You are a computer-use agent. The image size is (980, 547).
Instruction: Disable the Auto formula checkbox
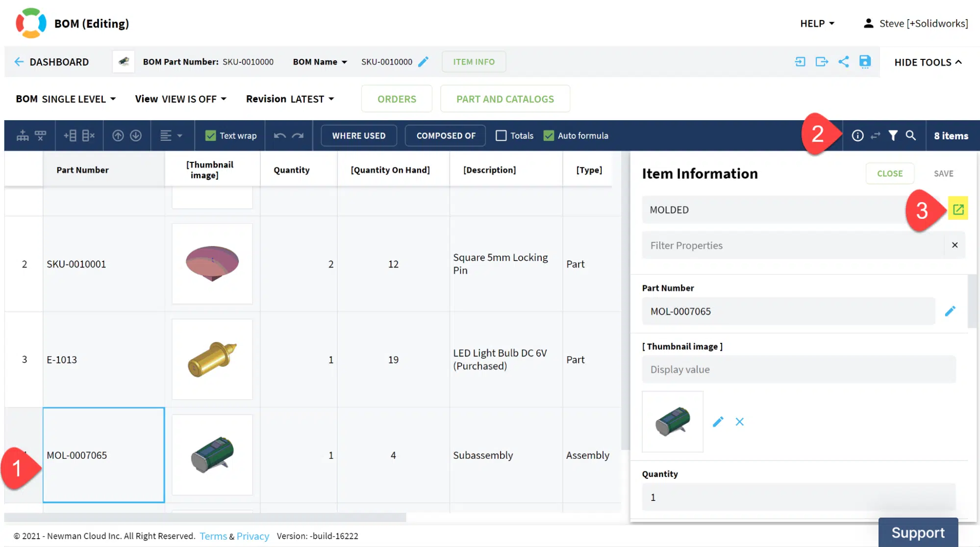(x=549, y=135)
